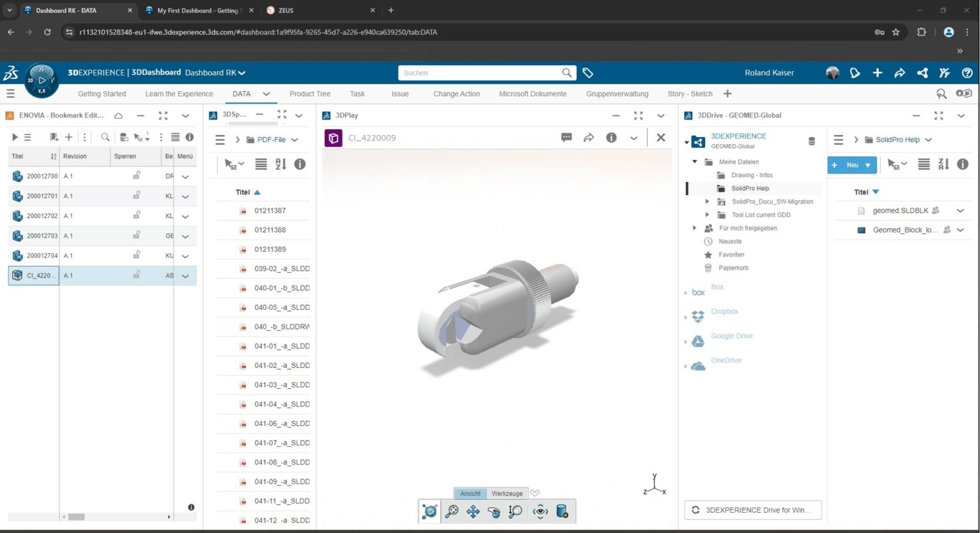Open notifications via the bell icon
This screenshot has height=533, width=980.
tap(854, 72)
